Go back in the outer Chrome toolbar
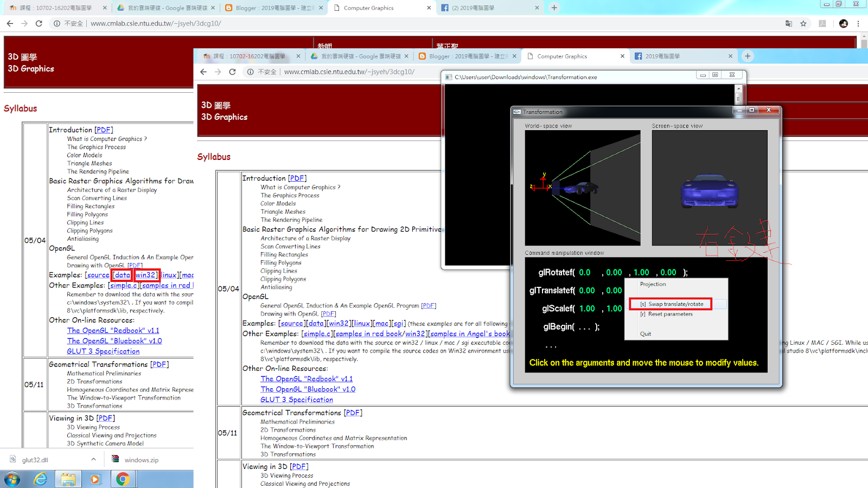The height and width of the screenshot is (488, 868). (10, 23)
